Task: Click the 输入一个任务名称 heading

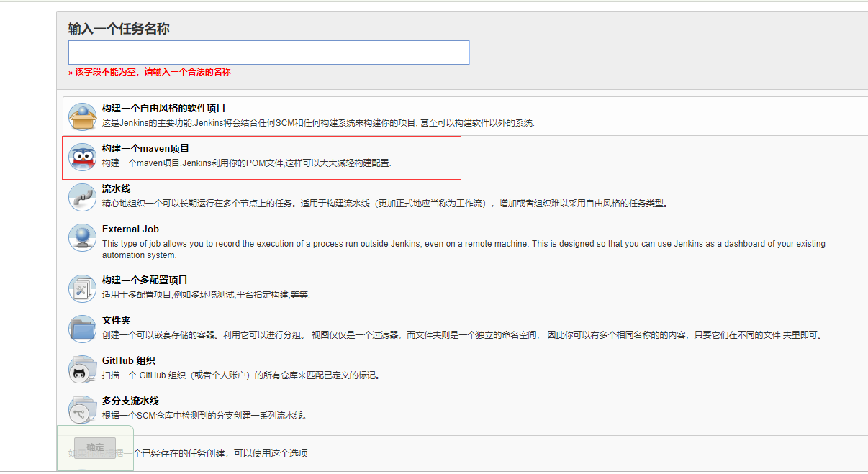Action: (x=119, y=29)
